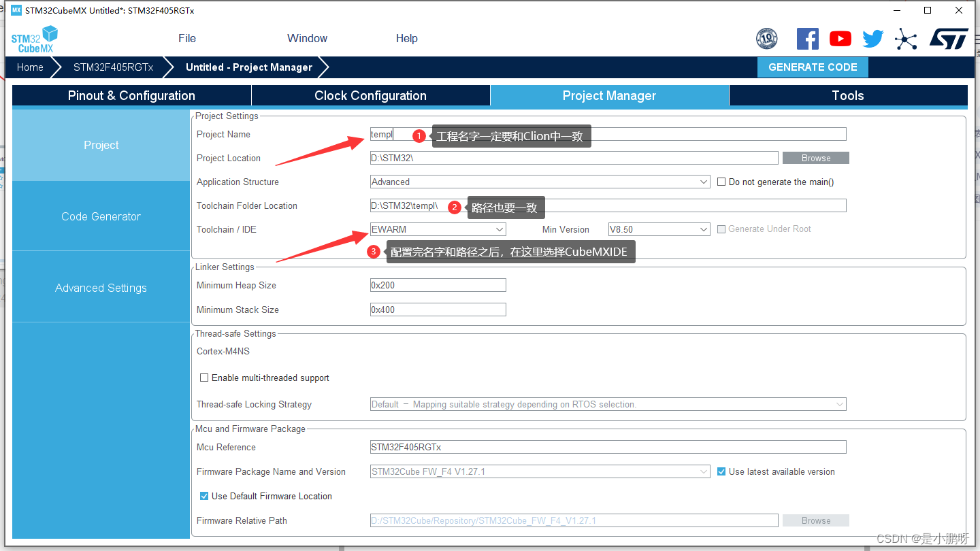The height and width of the screenshot is (551, 980).
Task: Open Firmware Package Name and Version dropdown
Action: pyautogui.click(x=540, y=471)
